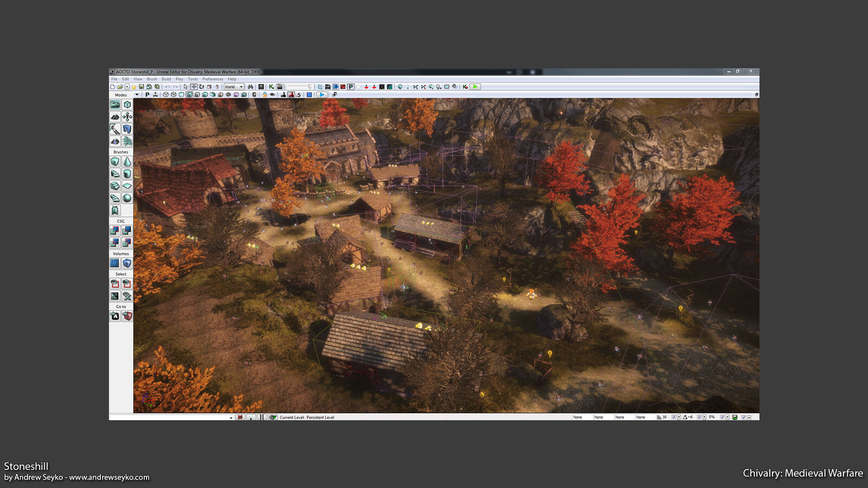The width and height of the screenshot is (868, 488).
Task: Apply CSG Intersect
Action: [115, 242]
